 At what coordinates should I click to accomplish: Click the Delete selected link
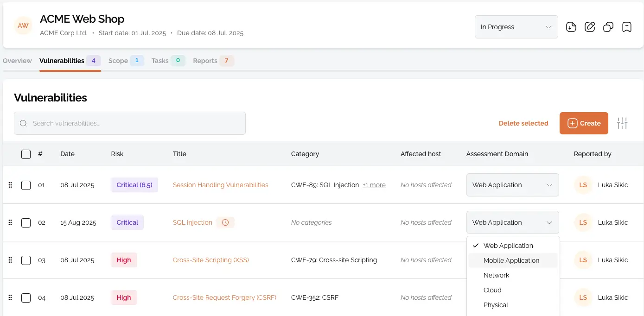523,123
